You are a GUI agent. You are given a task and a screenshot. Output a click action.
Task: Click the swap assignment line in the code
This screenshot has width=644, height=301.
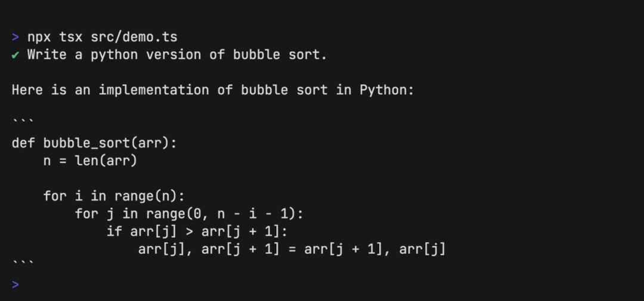point(292,249)
